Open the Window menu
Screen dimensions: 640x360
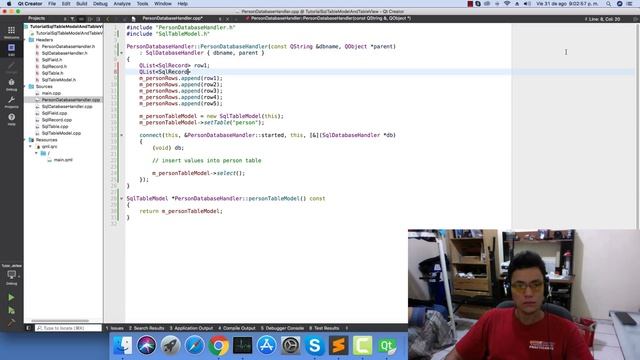[162, 4]
